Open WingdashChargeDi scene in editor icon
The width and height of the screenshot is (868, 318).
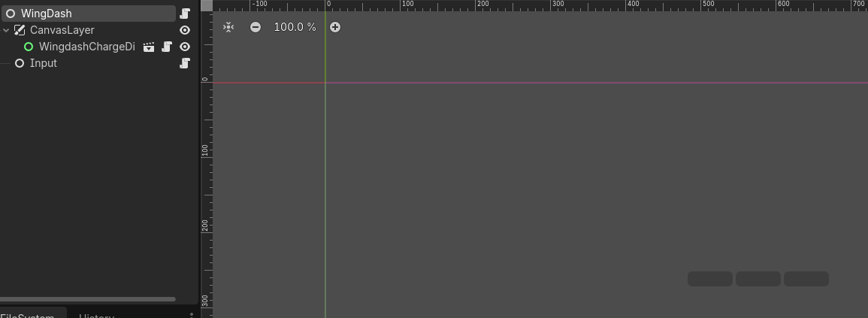[x=148, y=47]
